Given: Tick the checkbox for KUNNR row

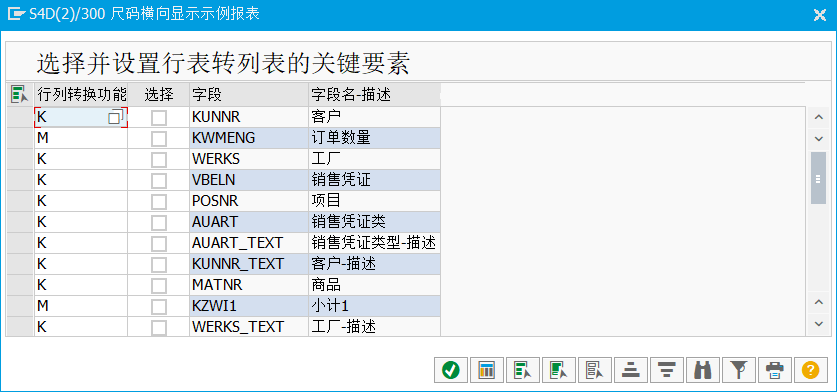Looking at the screenshot, I should tap(159, 117).
